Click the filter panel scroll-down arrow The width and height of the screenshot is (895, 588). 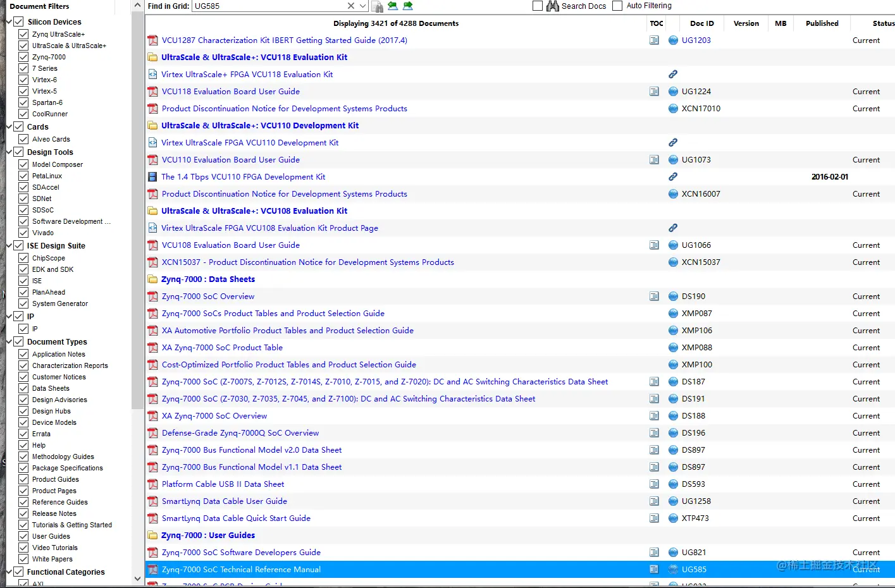(137, 578)
